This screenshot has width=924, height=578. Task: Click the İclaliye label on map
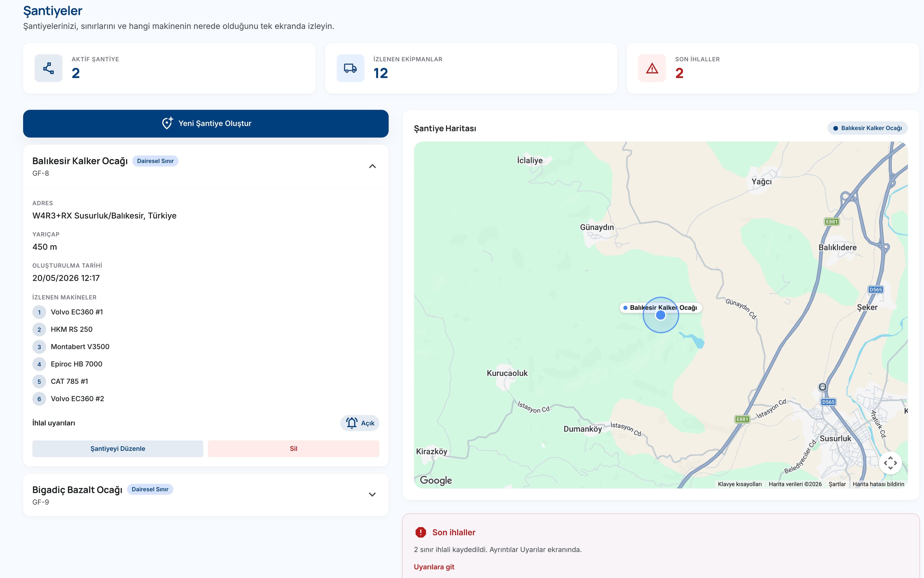[x=530, y=161]
